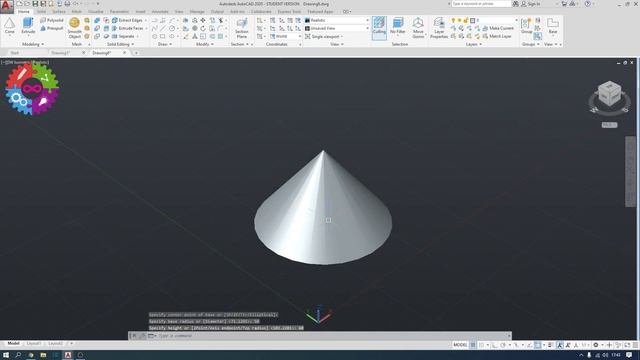Expand the Modeling panel dropdown
The width and height of the screenshot is (640, 360).
click(33, 44)
